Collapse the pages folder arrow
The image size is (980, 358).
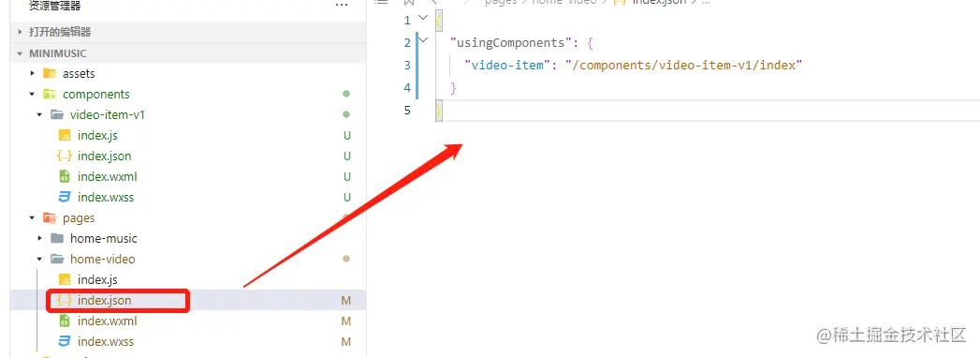(x=33, y=217)
